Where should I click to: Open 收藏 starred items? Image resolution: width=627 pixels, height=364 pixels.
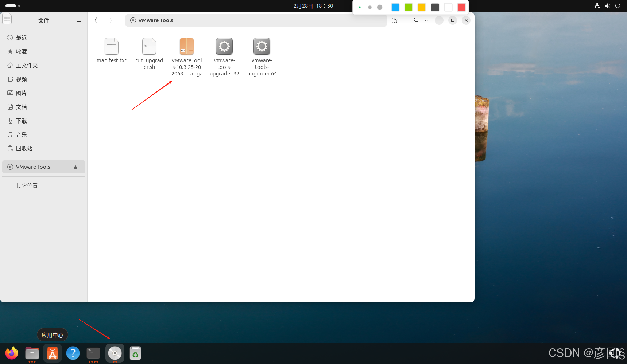tap(44, 52)
